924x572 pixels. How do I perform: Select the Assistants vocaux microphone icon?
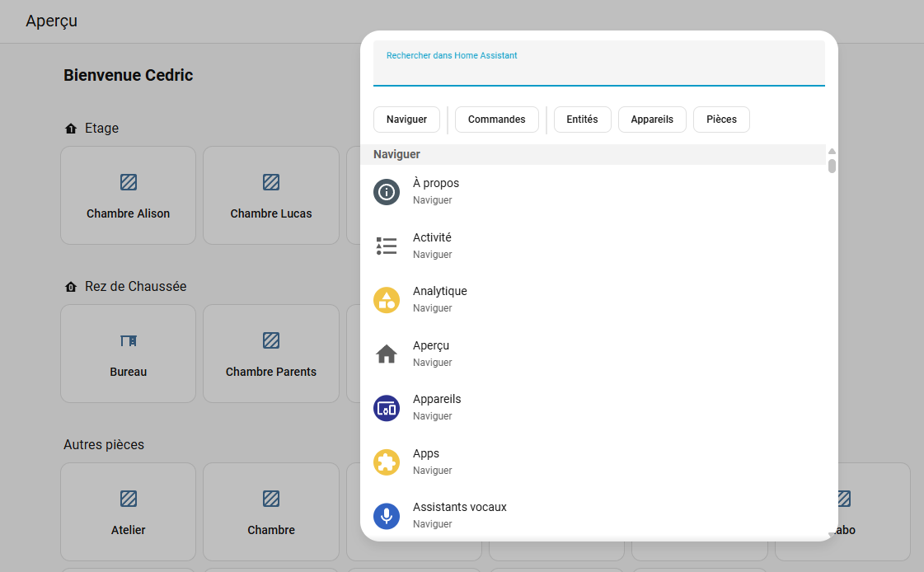[x=386, y=516]
